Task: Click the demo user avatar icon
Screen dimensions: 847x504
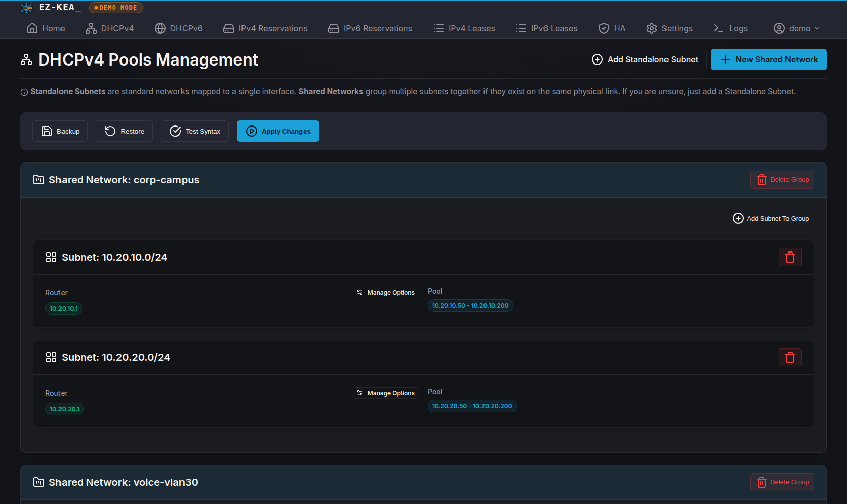Action: pos(779,28)
